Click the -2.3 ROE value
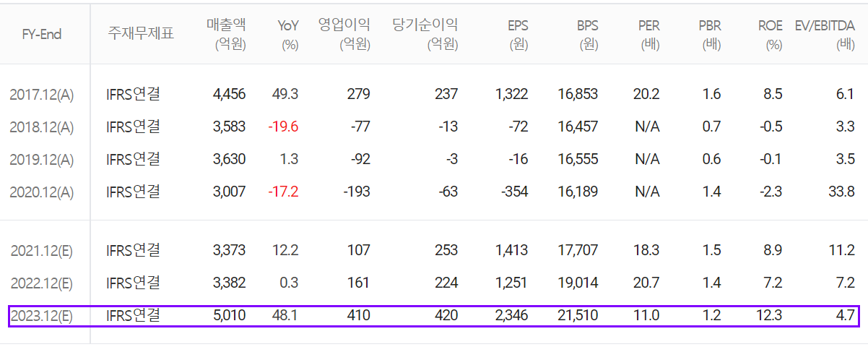The image size is (868, 347). click(771, 192)
